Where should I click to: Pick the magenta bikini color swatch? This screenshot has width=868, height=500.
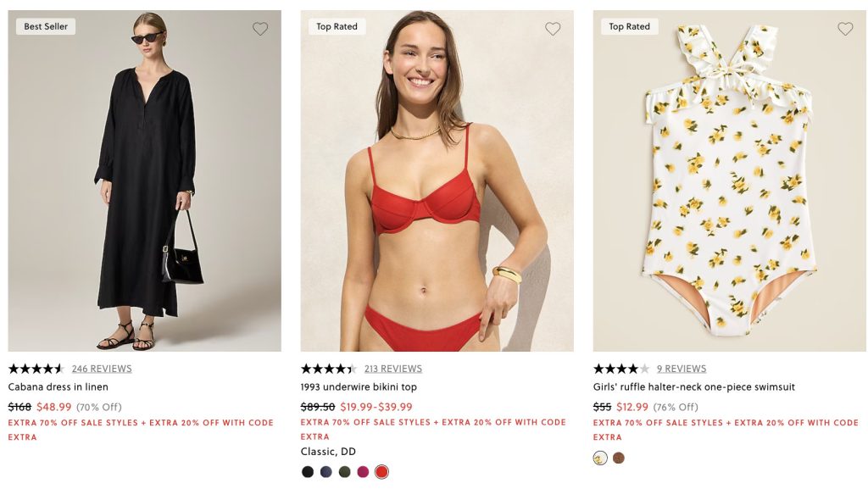(x=363, y=472)
